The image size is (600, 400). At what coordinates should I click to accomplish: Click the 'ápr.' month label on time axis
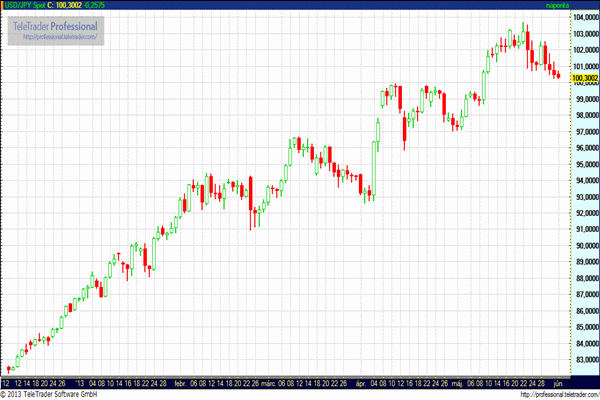(x=360, y=382)
